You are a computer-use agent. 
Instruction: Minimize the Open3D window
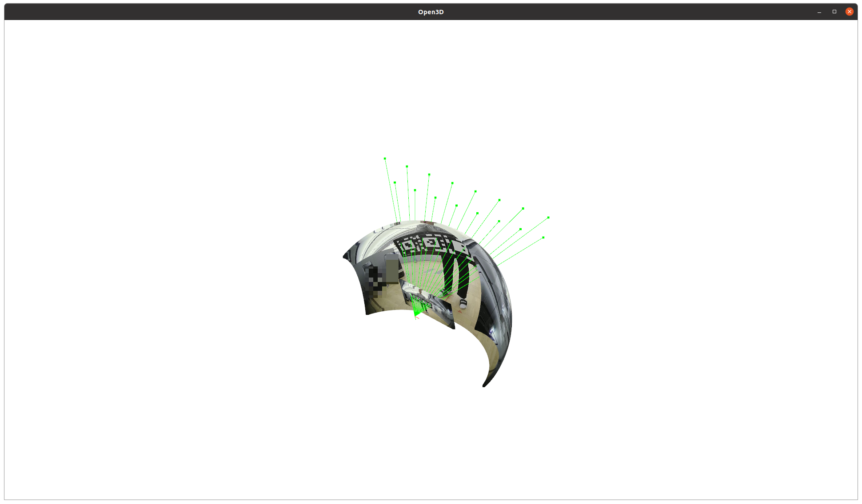[819, 12]
